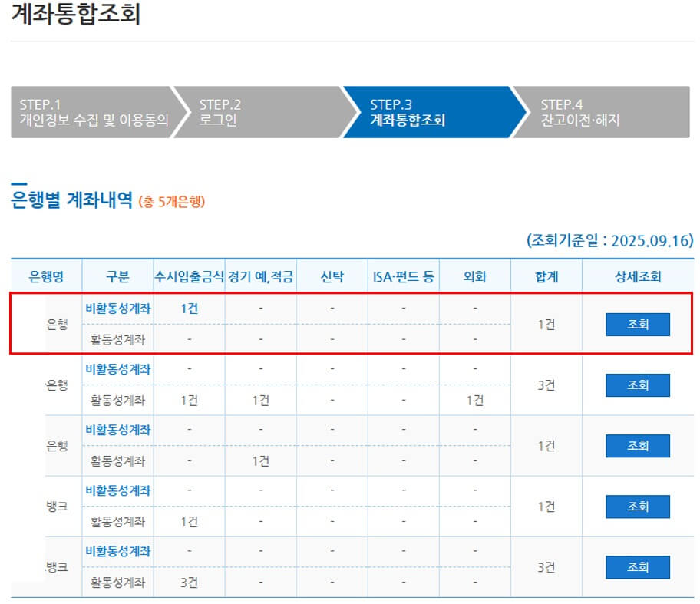Click the 수시입출출금식 column header

[188, 277]
